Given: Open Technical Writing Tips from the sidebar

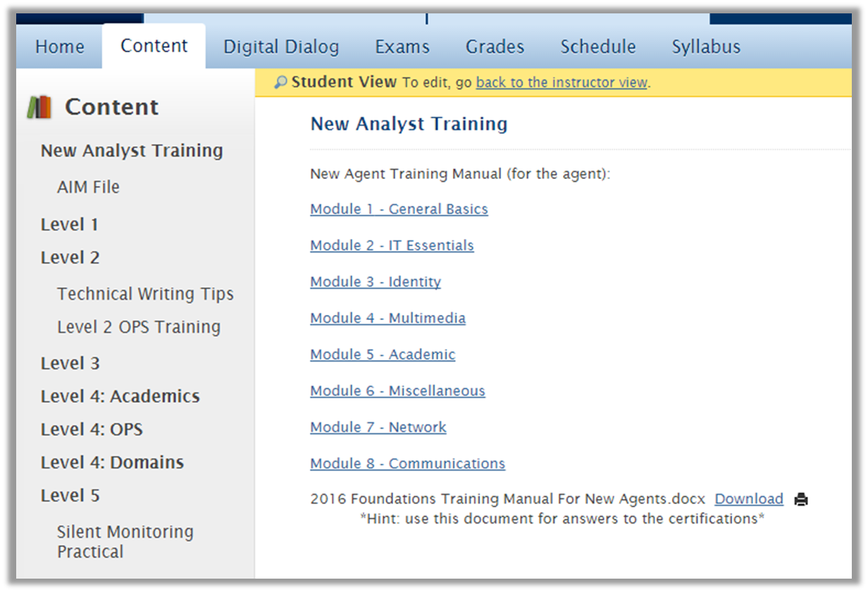Looking at the screenshot, I should 145,294.
